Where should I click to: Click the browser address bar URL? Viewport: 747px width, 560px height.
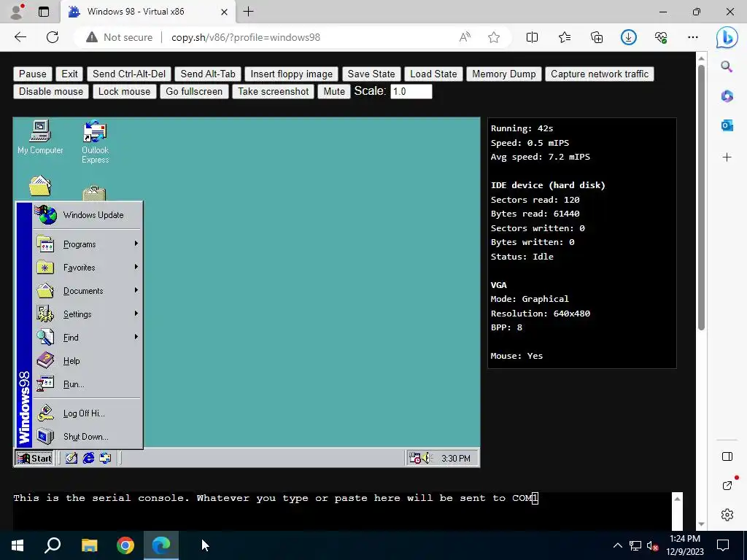[x=246, y=37]
